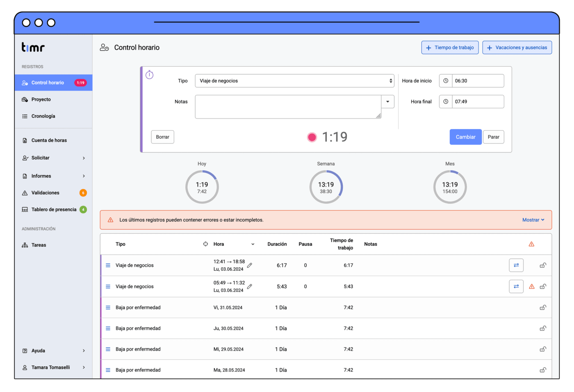
Task: Click the clock icon beside Hora de inicio
Action: tap(446, 81)
